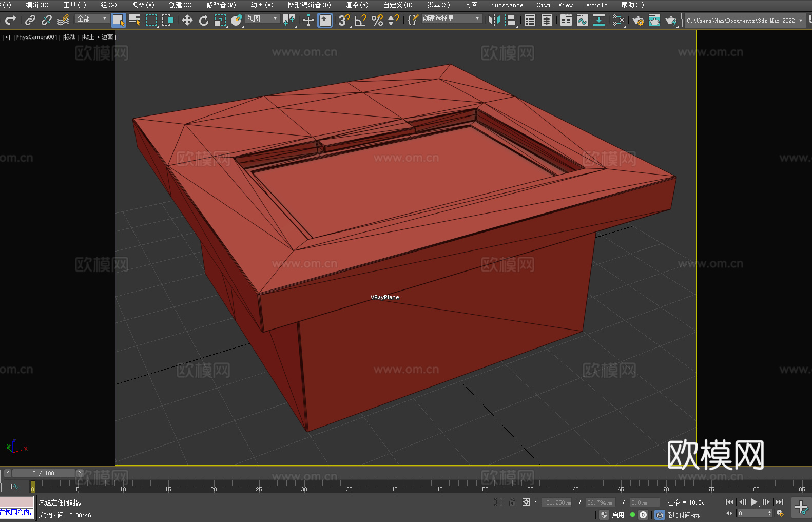Click the Redo arrow icon
The height and width of the screenshot is (522, 812).
point(10,20)
